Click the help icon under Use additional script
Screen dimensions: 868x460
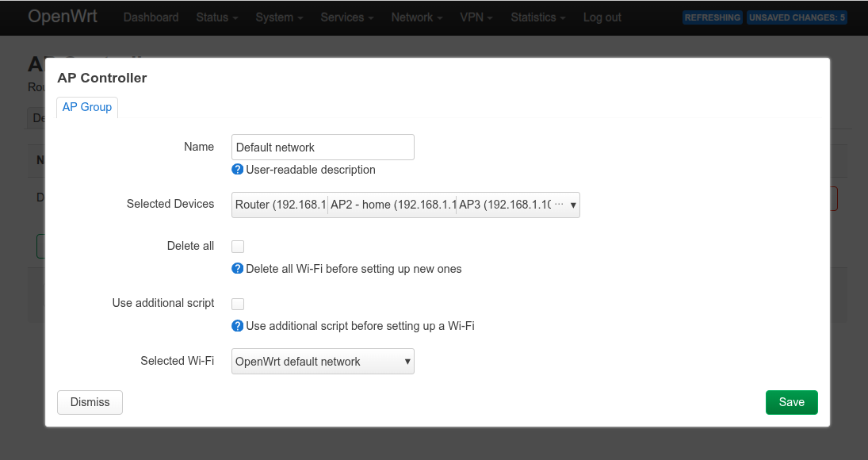coord(237,326)
